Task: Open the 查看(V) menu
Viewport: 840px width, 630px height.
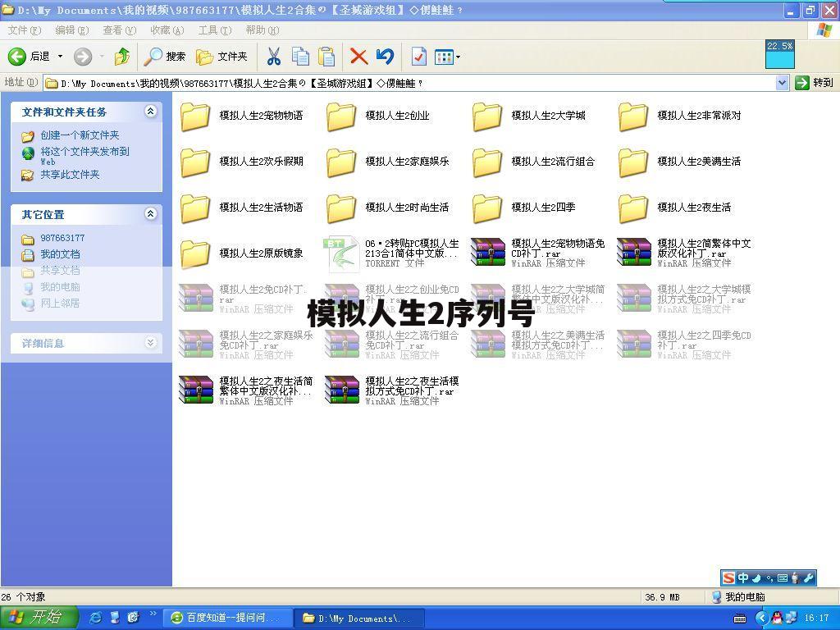Action: tap(120, 30)
